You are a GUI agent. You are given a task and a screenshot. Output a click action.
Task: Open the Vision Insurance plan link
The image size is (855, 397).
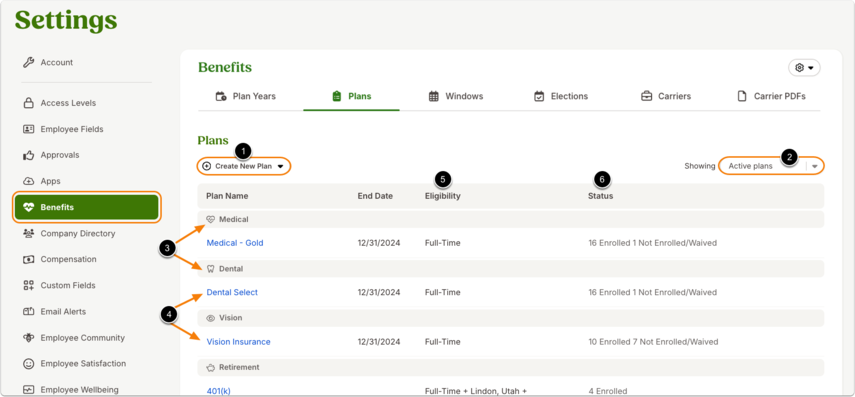(x=238, y=342)
